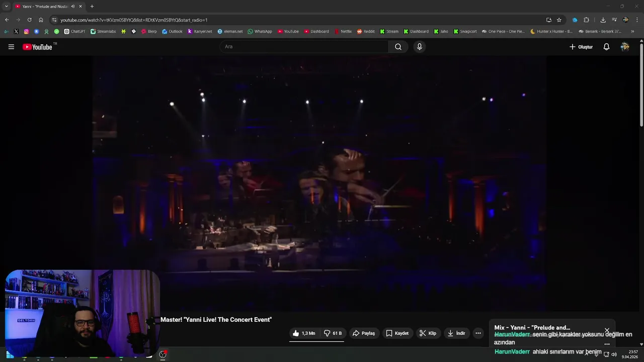Open the taskbar network icon
Viewport: 644px width, 362px height.
[x=606, y=354]
